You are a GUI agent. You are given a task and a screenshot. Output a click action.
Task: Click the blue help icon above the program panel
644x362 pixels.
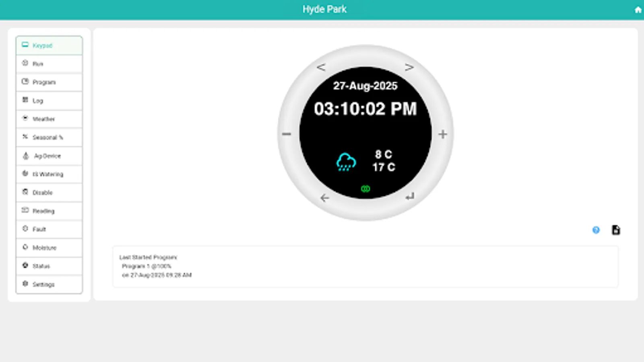[595, 230]
